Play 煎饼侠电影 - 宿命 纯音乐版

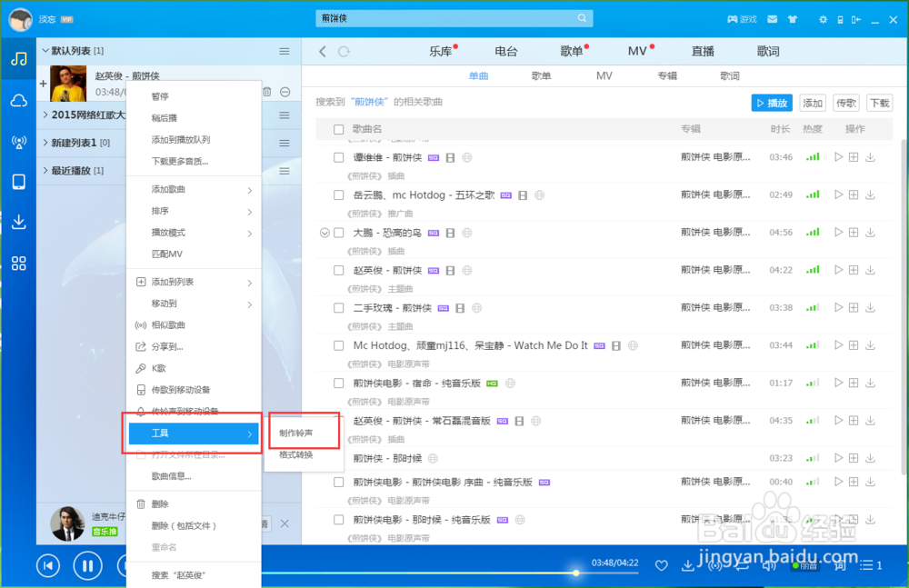tap(838, 383)
